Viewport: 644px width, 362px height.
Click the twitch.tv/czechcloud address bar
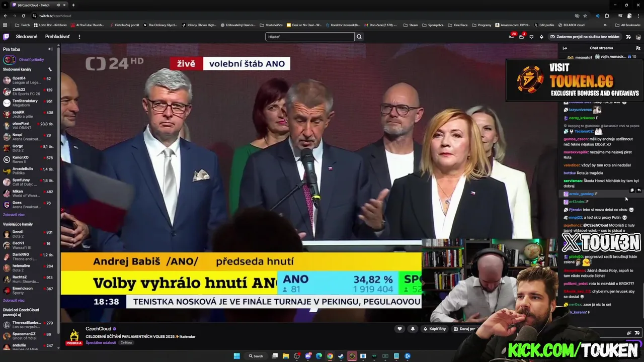pos(302,16)
